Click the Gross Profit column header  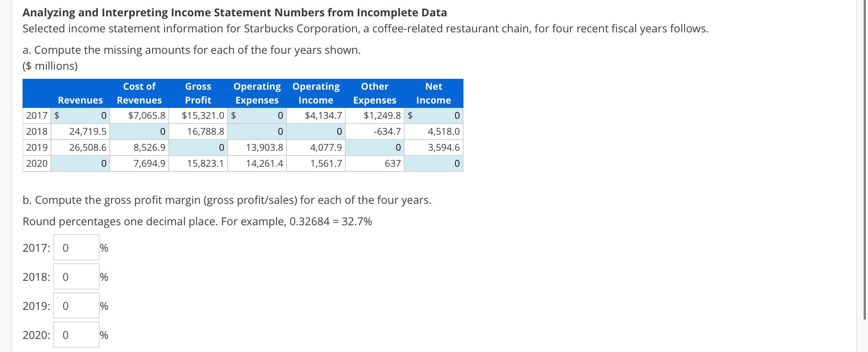[198, 93]
